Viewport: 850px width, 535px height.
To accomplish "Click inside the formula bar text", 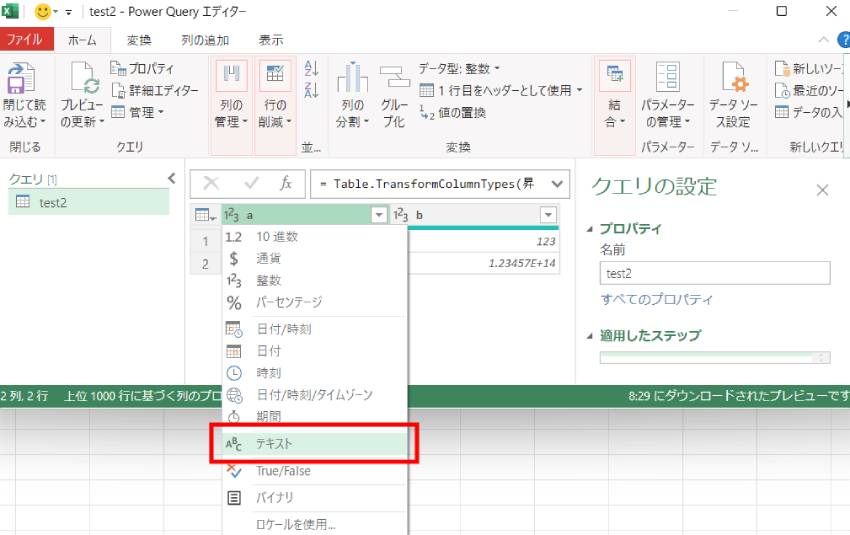I will click(x=429, y=184).
